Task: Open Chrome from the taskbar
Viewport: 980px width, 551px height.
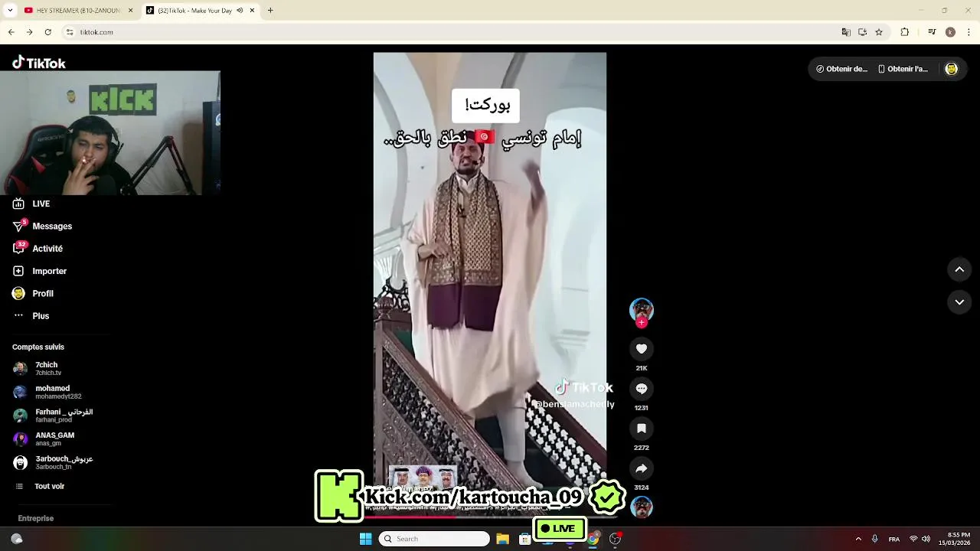Action: click(593, 539)
